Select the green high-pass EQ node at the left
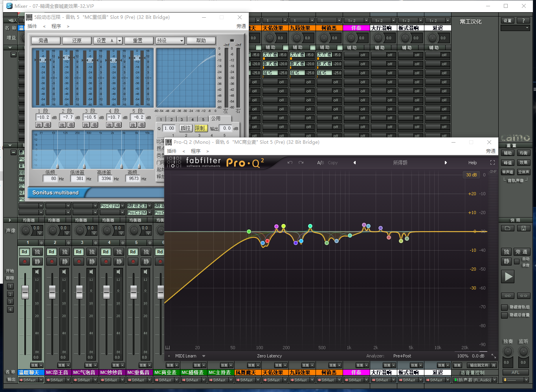536x392 pixels. click(x=249, y=231)
